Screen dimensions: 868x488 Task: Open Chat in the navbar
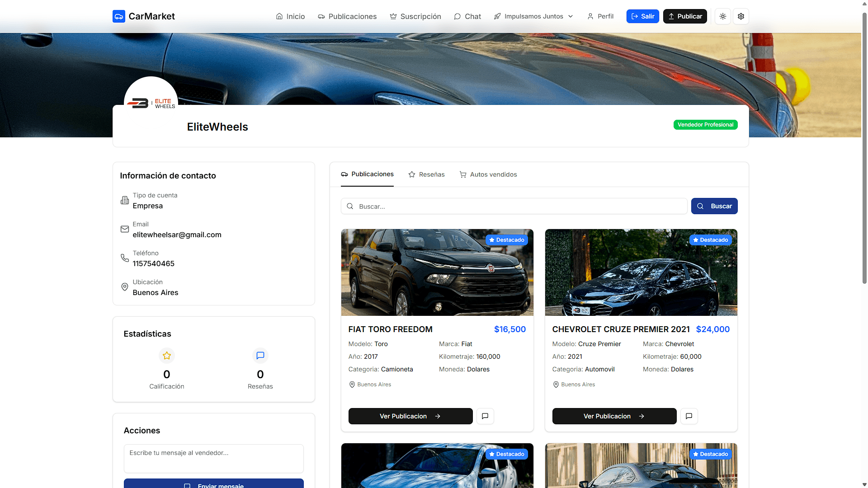point(467,16)
